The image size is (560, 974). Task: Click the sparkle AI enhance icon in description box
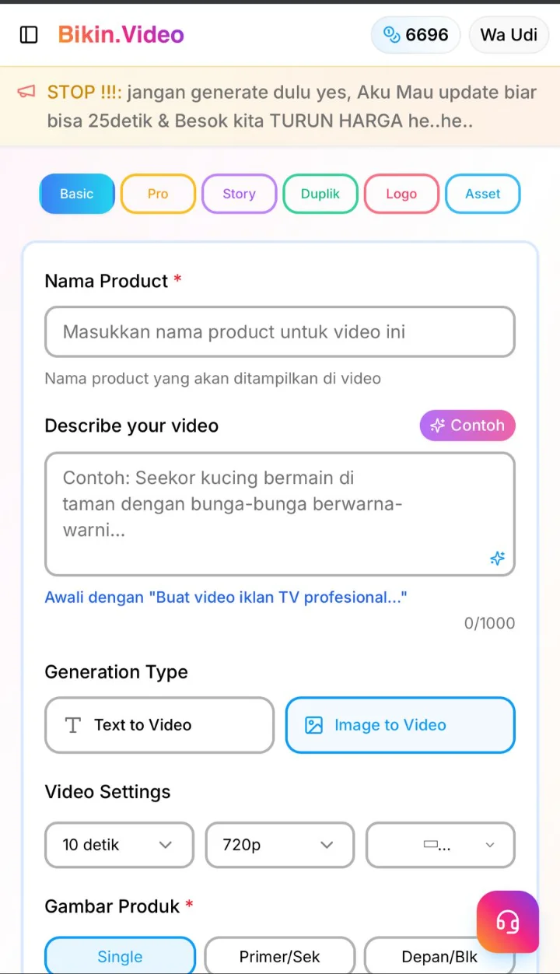point(497,559)
